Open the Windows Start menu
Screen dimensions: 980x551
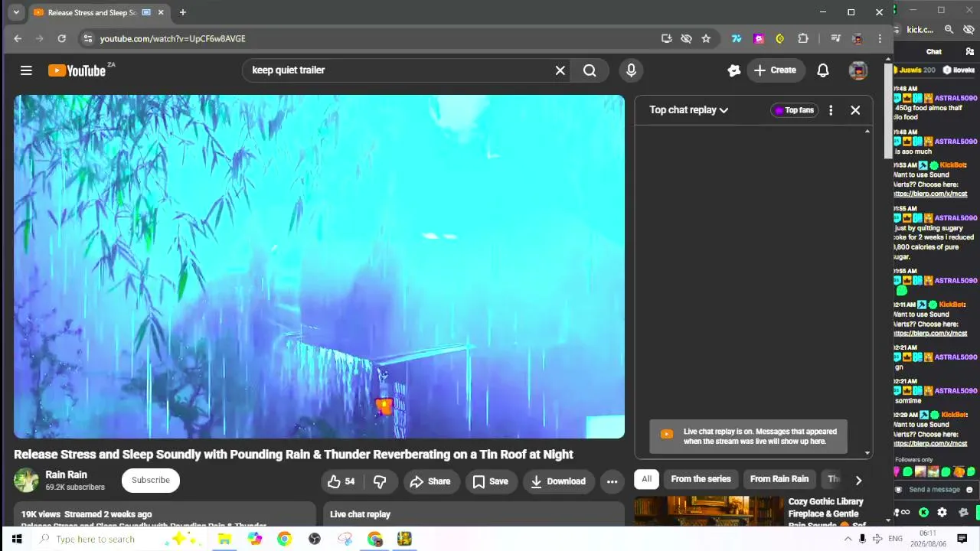17,539
